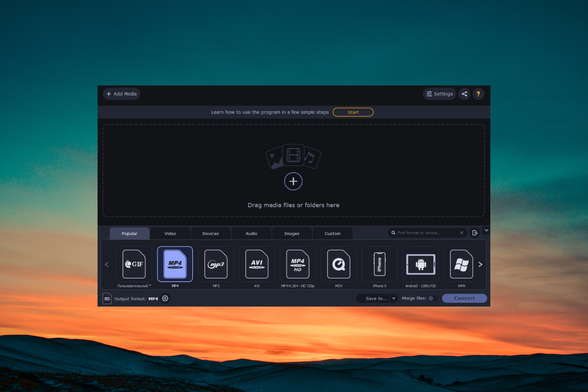
Task: Expand the format list left arrow
Action: (107, 265)
